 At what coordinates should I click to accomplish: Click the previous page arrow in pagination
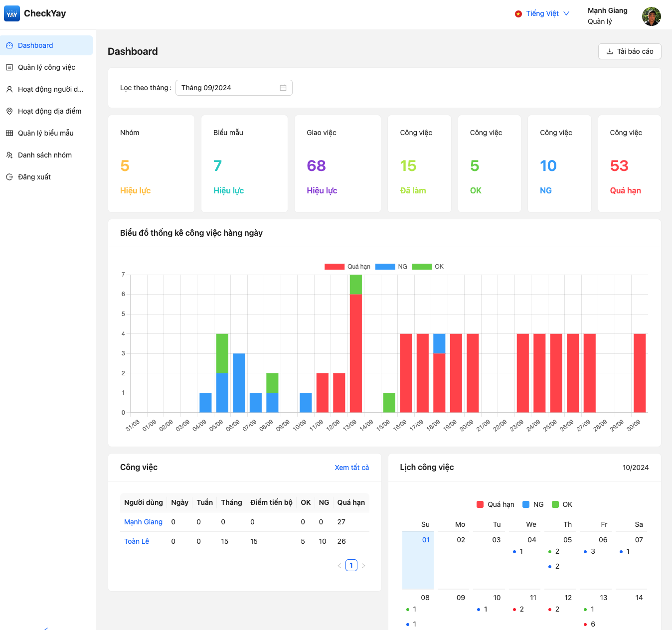(x=339, y=565)
